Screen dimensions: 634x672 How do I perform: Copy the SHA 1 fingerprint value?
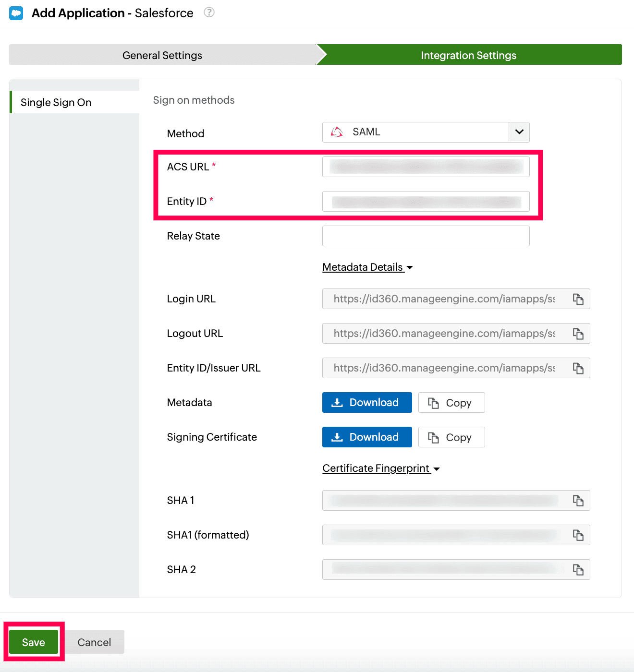(x=578, y=500)
